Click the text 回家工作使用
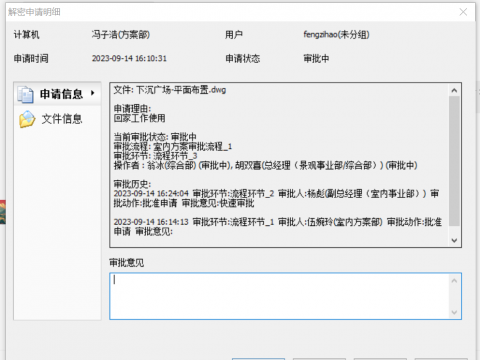Viewport: 480px width, 360px height. [139, 118]
